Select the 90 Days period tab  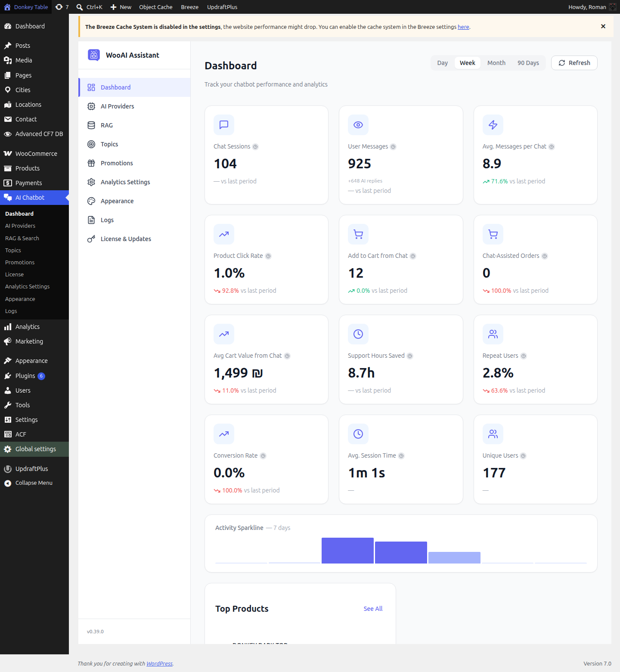(528, 63)
